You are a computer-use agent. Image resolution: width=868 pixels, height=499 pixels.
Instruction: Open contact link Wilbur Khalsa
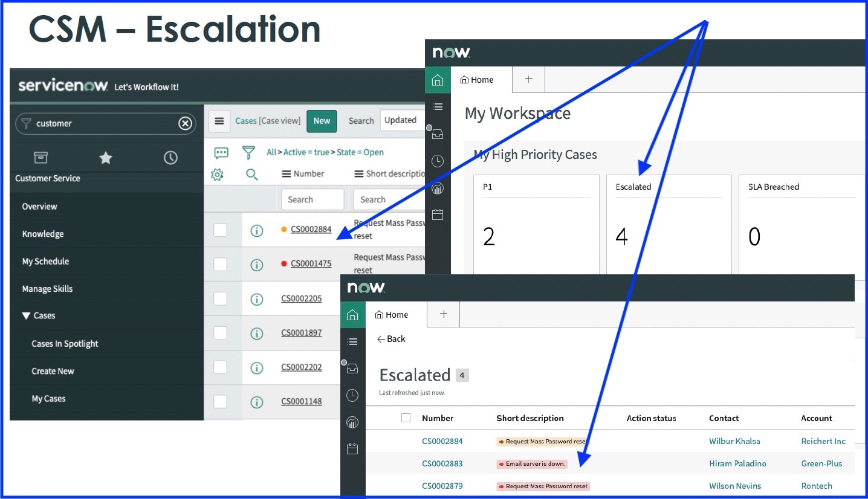pyautogui.click(x=734, y=441)
